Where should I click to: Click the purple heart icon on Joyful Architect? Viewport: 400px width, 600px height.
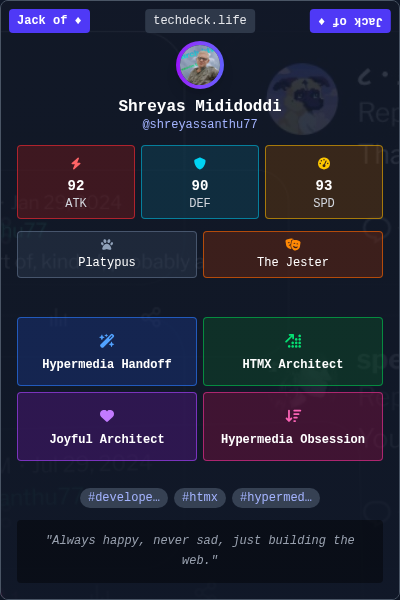point(107,416)
